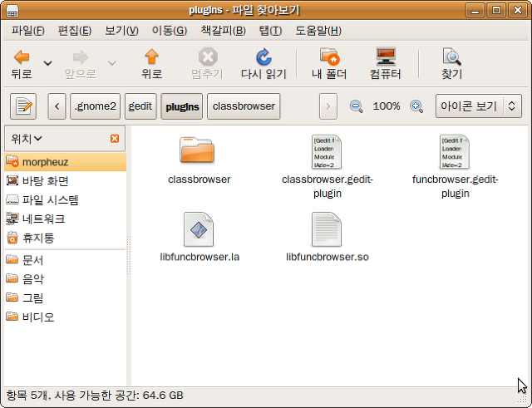
Task: Open the 탭(T) menu
Action: (x=270, y=31)
